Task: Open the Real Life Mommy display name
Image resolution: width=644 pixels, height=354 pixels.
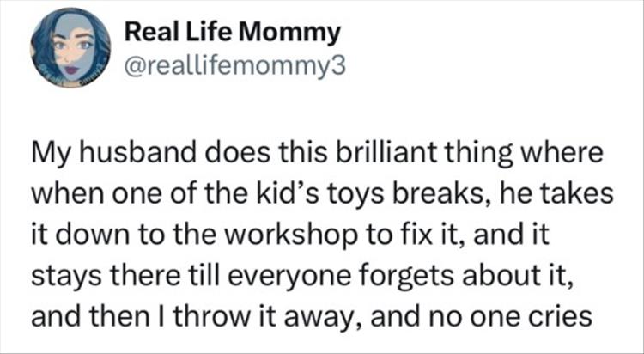Action: (232, 34)
